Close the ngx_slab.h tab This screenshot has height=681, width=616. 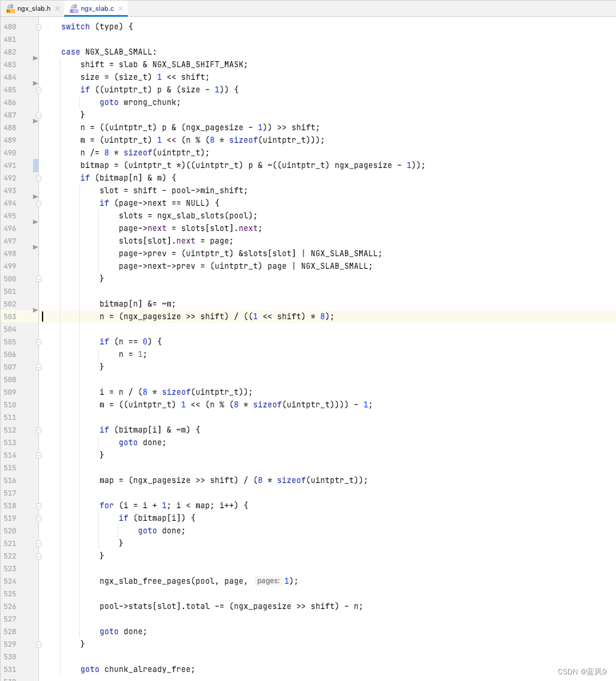(57, 8)
